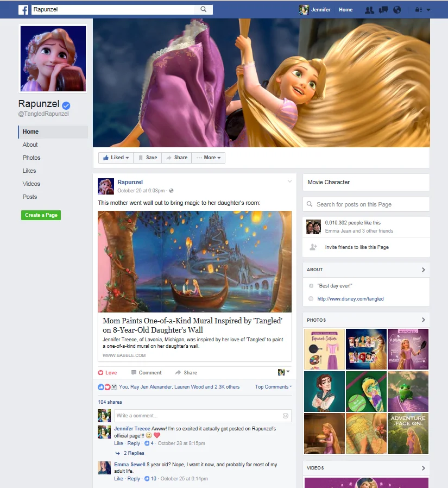This screenshot has height=488, width=448.
Task: Click the Share button under post
Action: coord(186,373)
